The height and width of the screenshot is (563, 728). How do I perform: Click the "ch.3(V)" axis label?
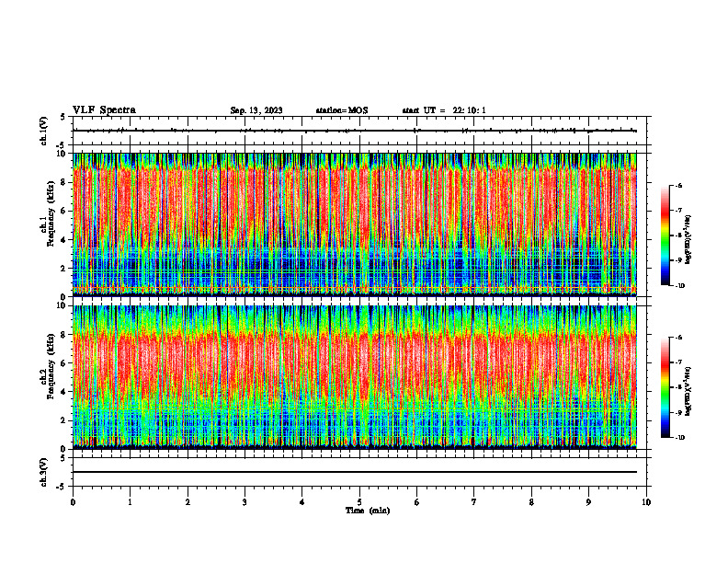pyautogui.click(x=43, y=472)
